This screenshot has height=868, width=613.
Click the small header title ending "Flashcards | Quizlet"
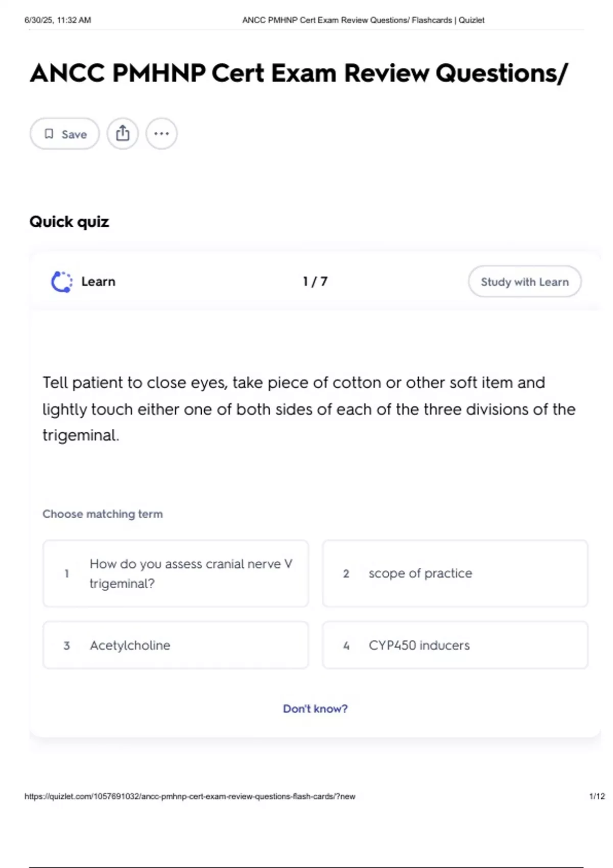tap(363, 20)
